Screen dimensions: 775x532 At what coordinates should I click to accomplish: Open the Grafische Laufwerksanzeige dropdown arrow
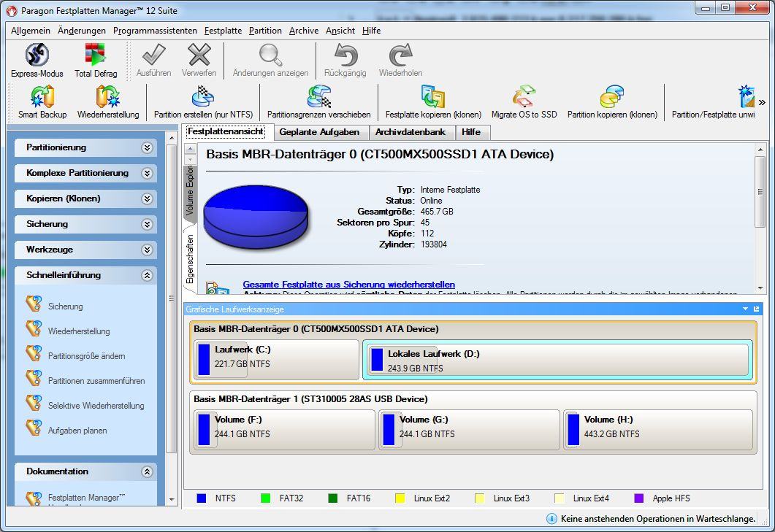(745, 309)
